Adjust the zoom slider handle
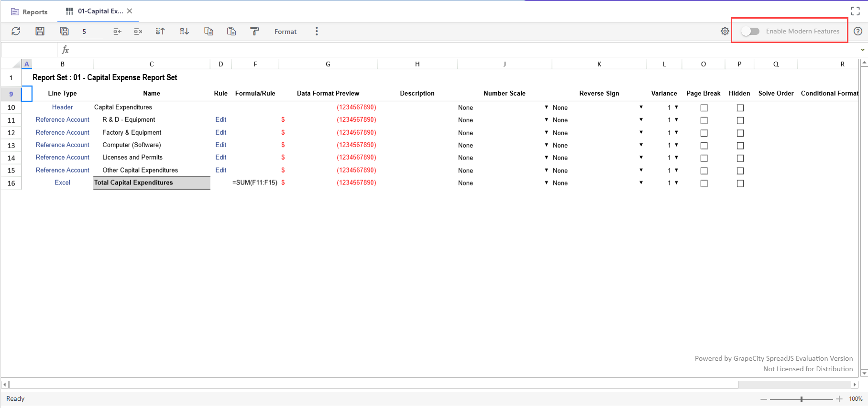868x408 pixels. (802, 399)
